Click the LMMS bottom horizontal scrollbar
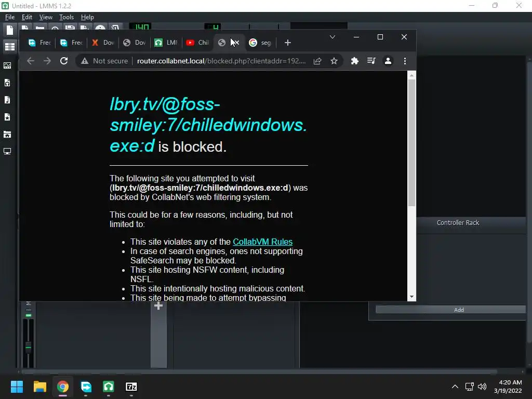The width and height of the screenshot is (532, 399). click(x=260, y=371)
